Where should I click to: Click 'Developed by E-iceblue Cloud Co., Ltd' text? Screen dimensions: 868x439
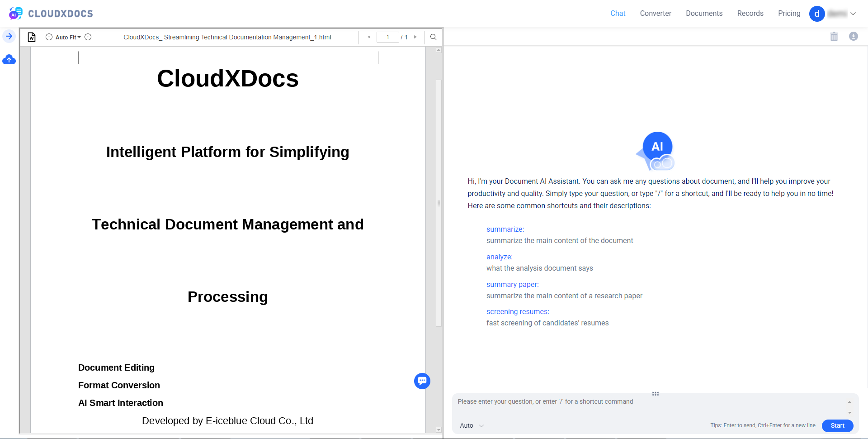click(227, 421)
